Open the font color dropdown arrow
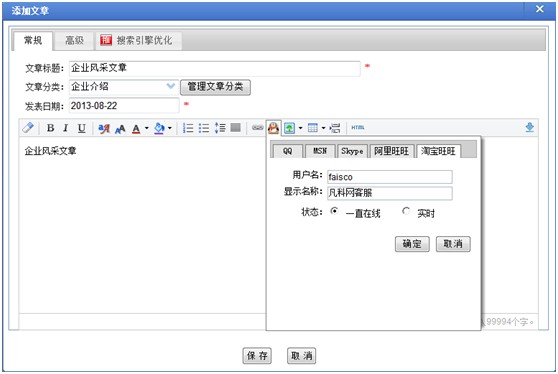The image size is (558, 374). coord(146,128)
